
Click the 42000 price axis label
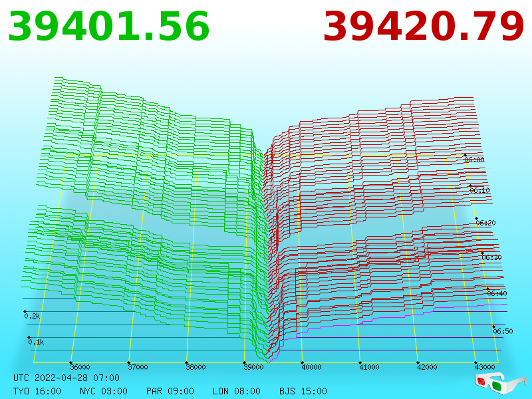pos(427,367)
